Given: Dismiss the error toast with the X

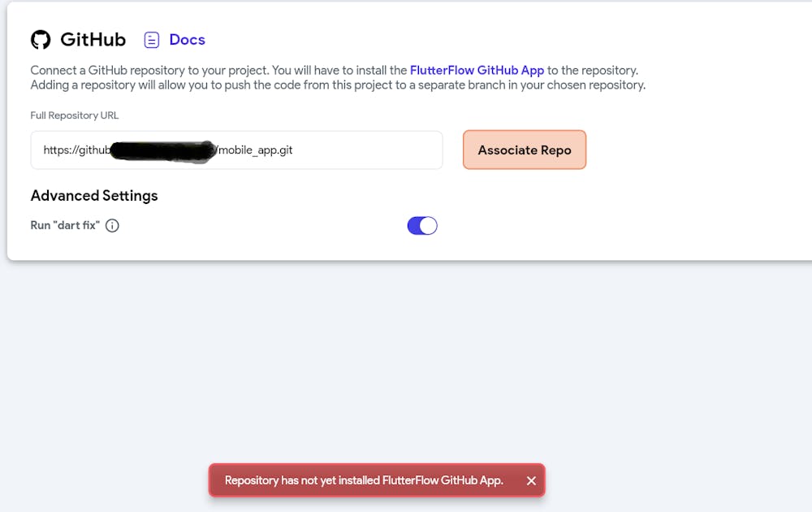Looking at the screenshot, I should pos(531,480).
